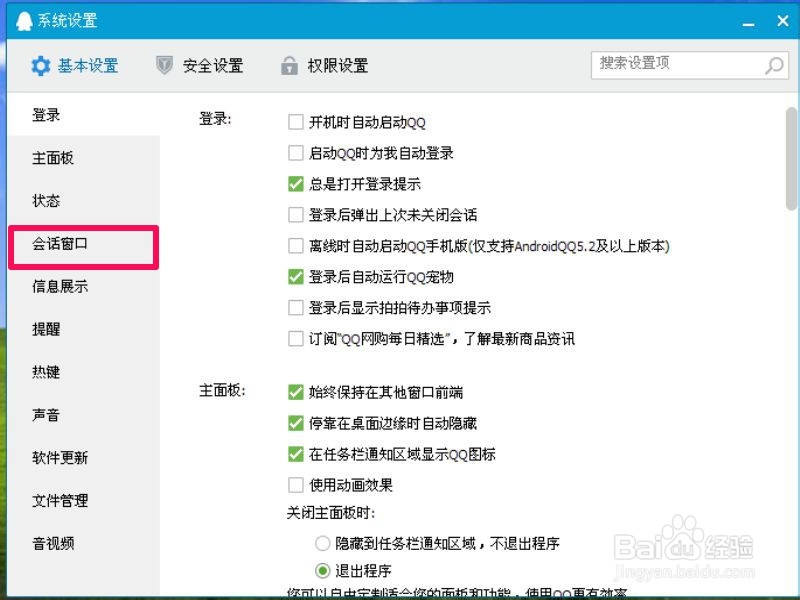Open 音视频 in the sidebar
Image resolution: width=800 pixels, height=600 pixels.
click(x=84, y=543)
